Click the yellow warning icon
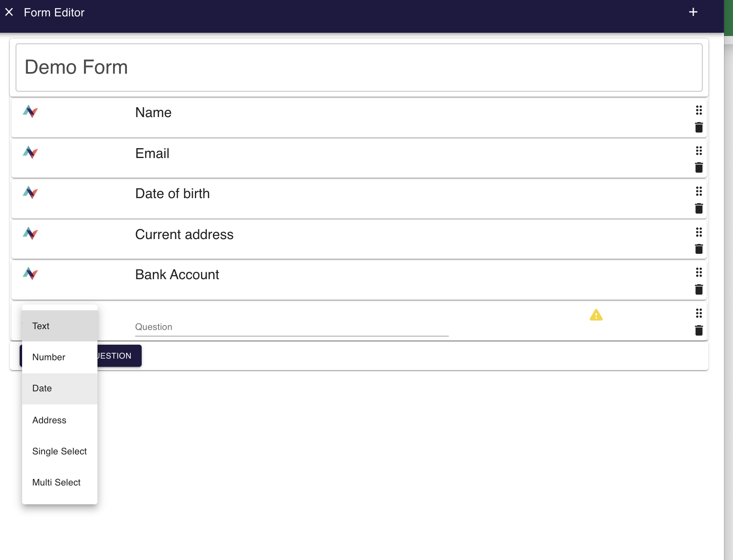This screenshot has height=560, width=733. coord(596,315)
